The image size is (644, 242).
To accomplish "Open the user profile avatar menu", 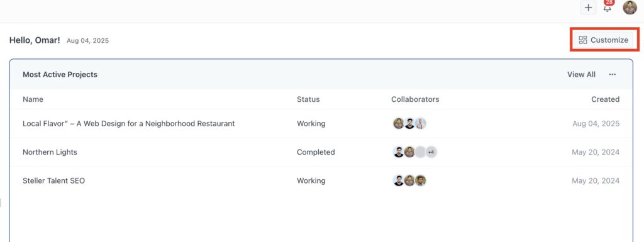I will point(630,8).
